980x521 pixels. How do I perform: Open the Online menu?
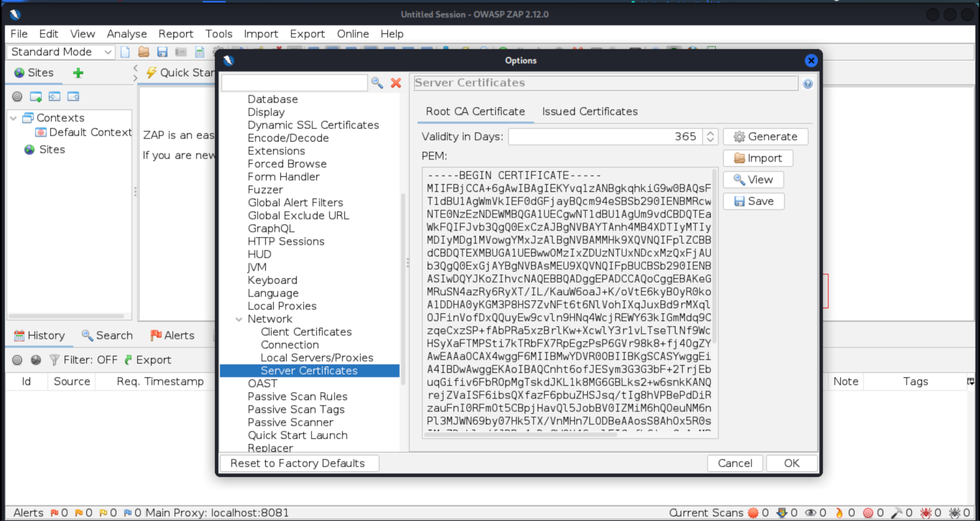(x=353, y=34)
